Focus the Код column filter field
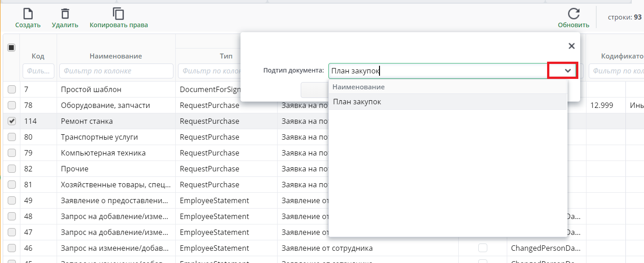This screenshot has height=263, width=644. coord(38,71)
